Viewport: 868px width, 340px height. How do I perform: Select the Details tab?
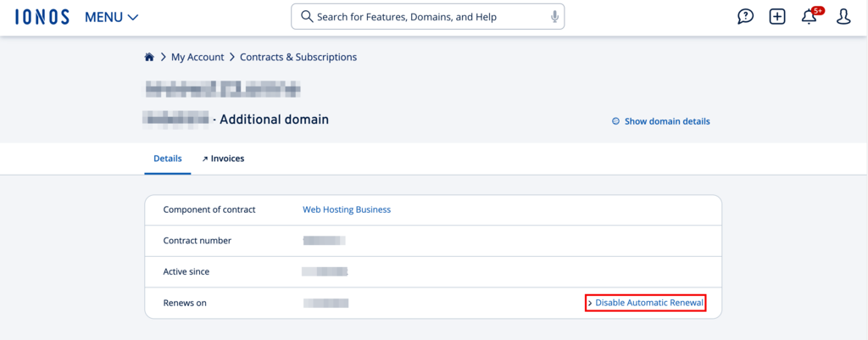tap(168, 159)
